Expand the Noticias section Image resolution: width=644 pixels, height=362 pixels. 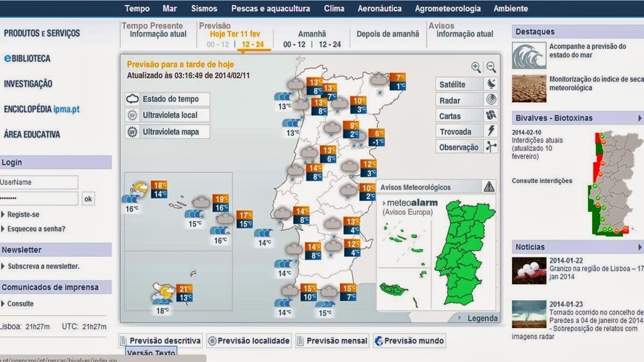click(640, 246)
